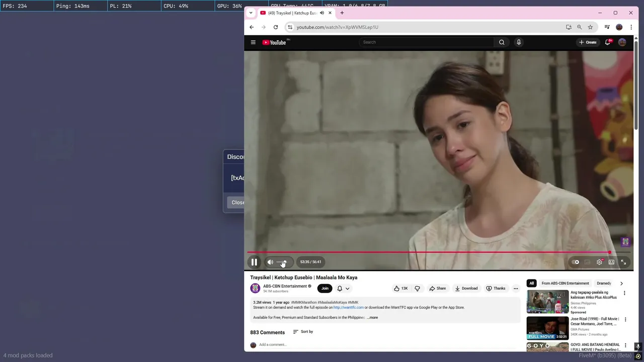
Task: Enter full screen mode
Action: (x=623, y=262)
